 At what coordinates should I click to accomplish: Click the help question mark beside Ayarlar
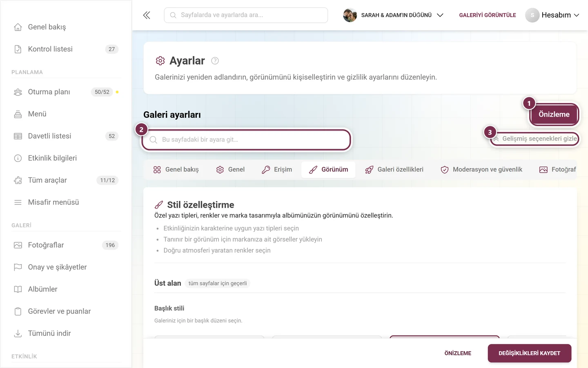coord(215,61)
